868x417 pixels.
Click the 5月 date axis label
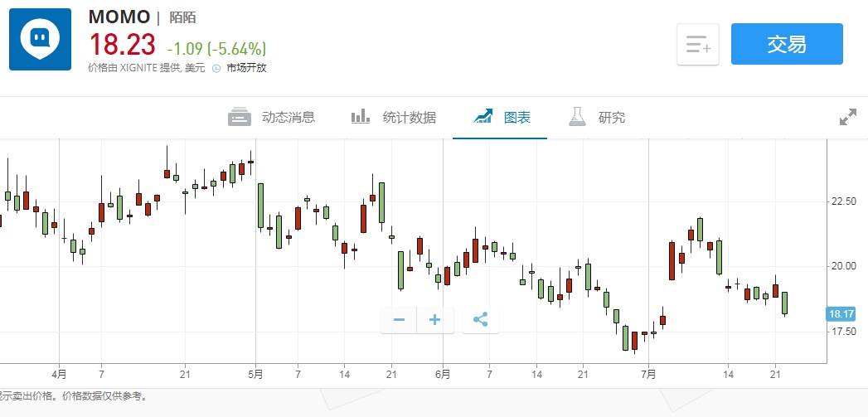[x=255, y=374]
